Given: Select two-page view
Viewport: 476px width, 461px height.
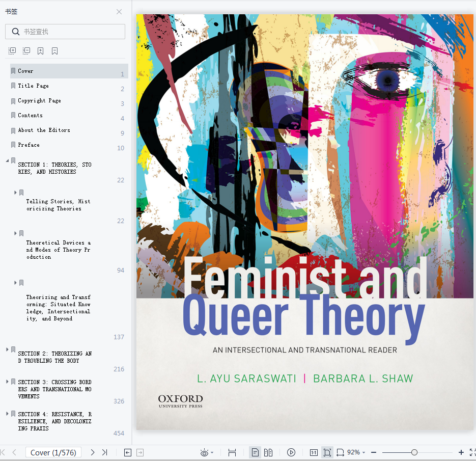Looking at the screenshot, I should click(x=268, y=453).
